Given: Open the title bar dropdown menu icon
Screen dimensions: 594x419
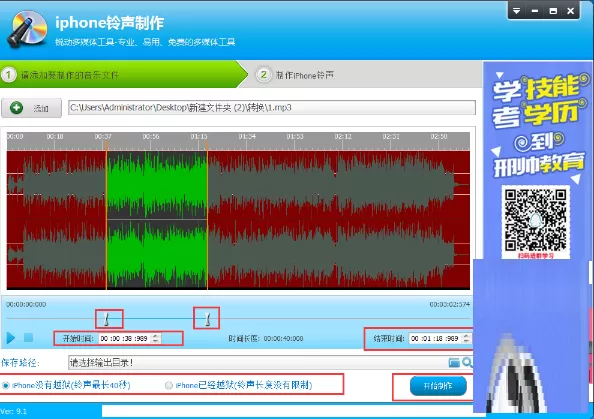Looking at the screenshot, I should point(516,11).
